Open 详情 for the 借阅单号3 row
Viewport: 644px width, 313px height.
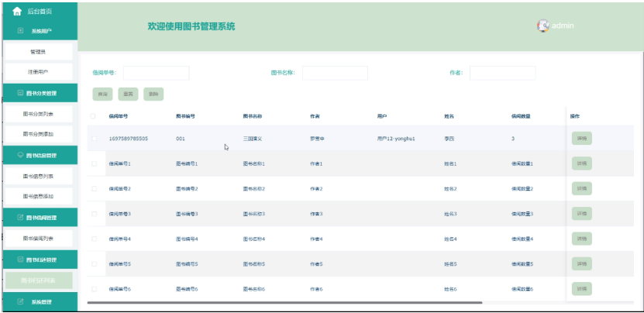coord(581,214)
